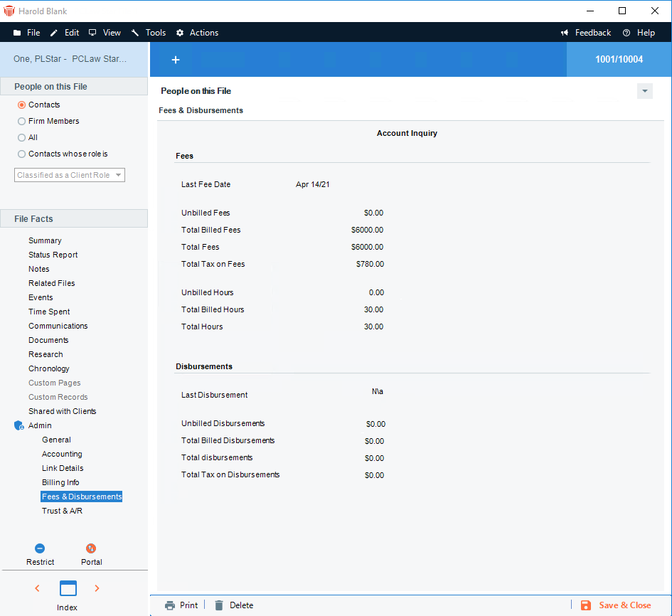Click the Print printer icon
Screen dimensions: 672x616
(x=170, y=605)
